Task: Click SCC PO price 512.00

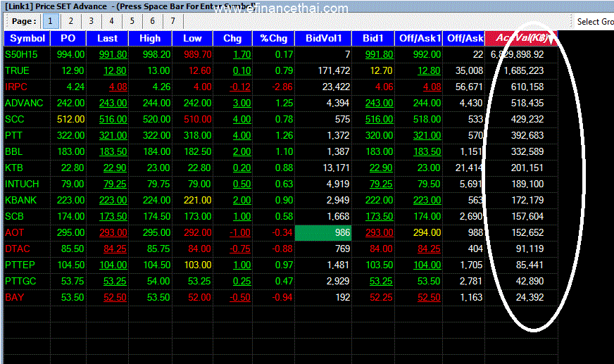Action: [70, 119]
